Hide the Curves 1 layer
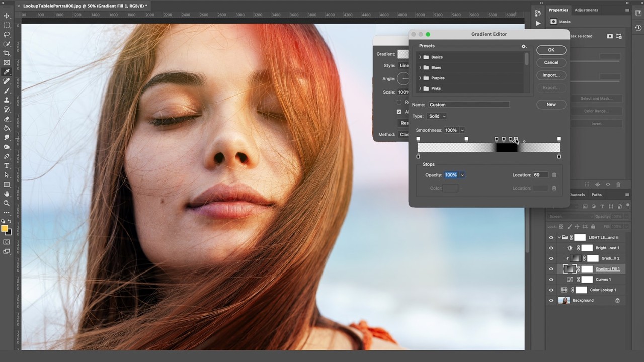Image resolution: width=644 pixels, height=362 pixels. (551, 280)
